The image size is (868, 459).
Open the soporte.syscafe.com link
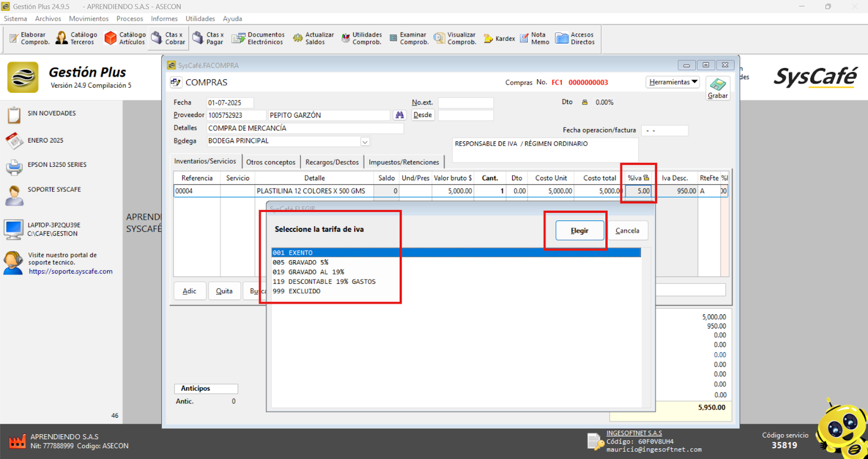[71, 271]
